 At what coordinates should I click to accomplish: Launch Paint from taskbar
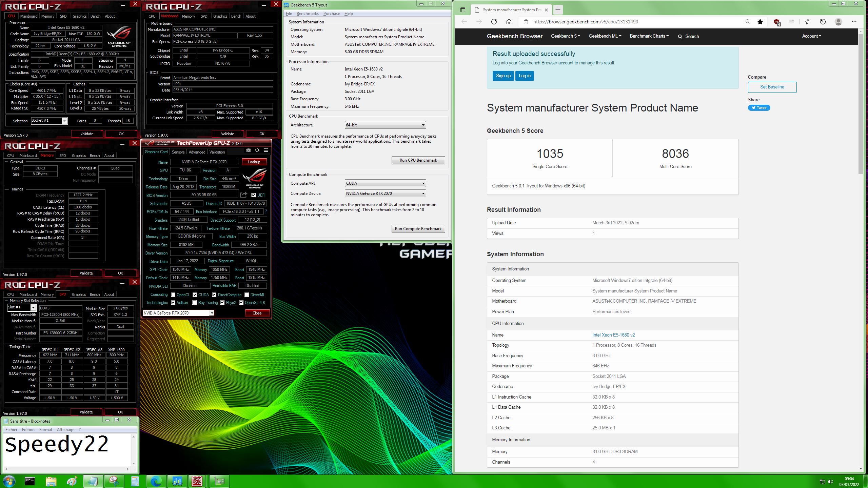click(72, 481)
